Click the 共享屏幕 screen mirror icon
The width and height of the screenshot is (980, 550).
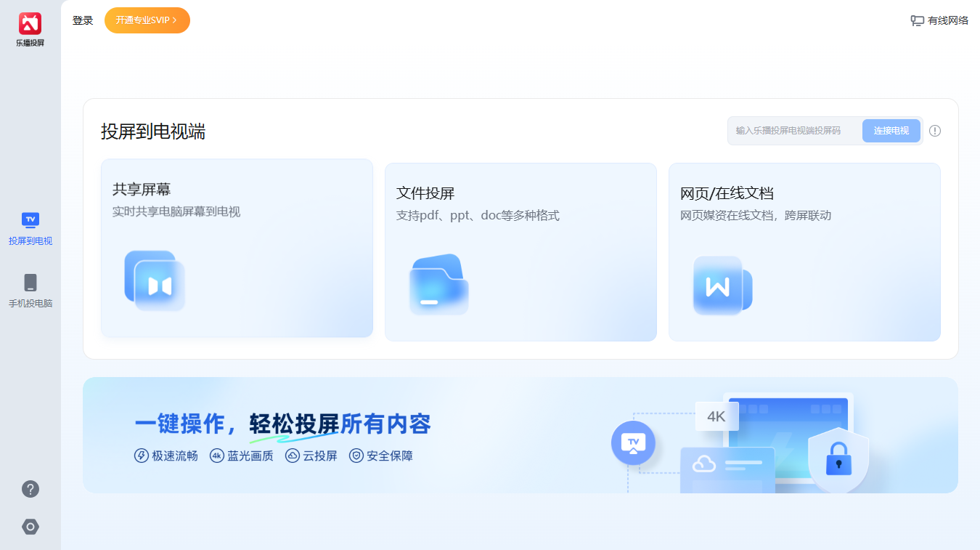(155, 280)
